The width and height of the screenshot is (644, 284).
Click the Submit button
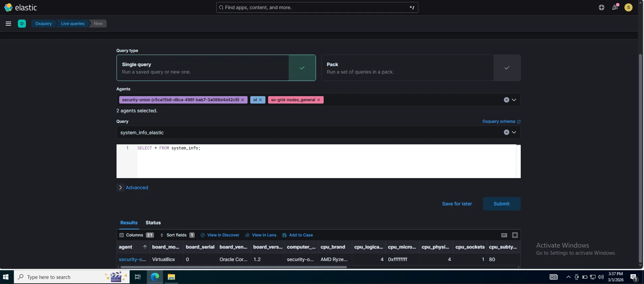[502, 204]
